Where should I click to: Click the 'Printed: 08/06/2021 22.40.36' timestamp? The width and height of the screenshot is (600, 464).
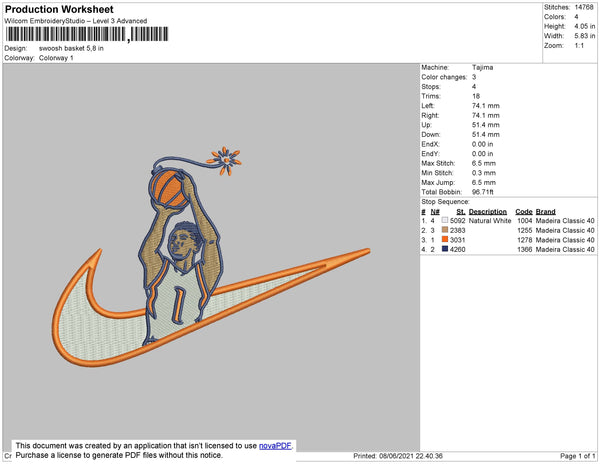tap(398, 456)
